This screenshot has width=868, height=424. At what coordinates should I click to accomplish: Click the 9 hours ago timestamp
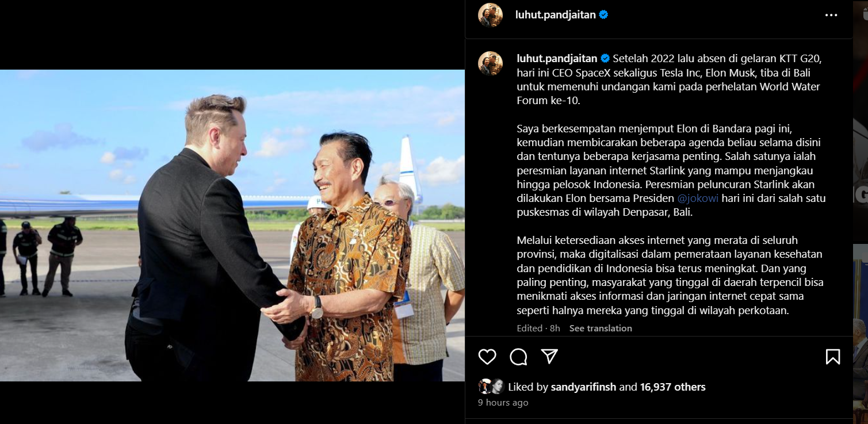click(503, 403)
